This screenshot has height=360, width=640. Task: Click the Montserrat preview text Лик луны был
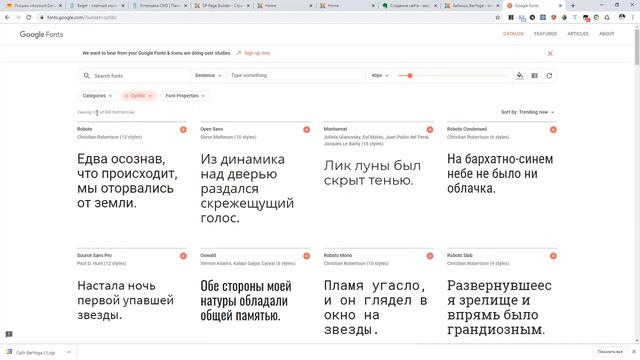click(x=372, y=166)
